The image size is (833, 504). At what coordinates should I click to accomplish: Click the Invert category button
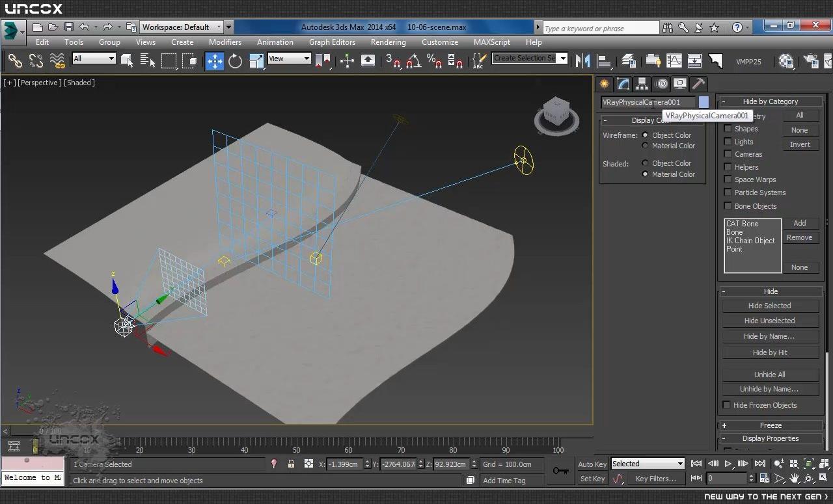(x=800, y=144)
